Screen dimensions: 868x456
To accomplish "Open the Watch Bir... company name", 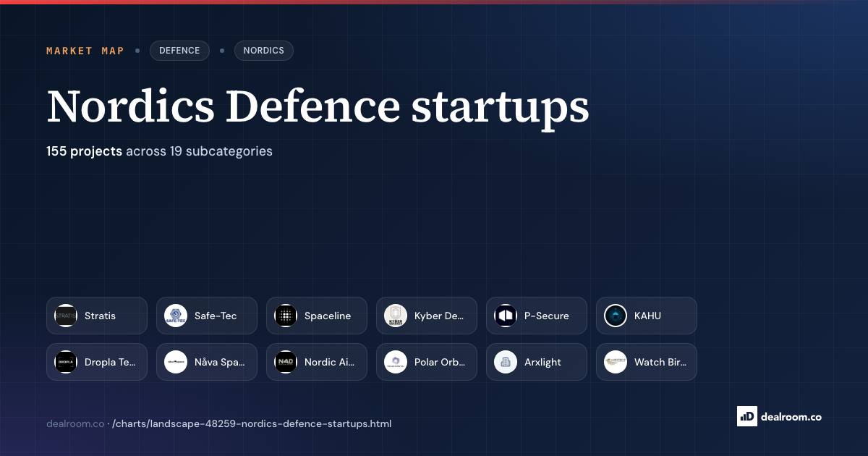I will pyautogui.click(x=660, y=362).
